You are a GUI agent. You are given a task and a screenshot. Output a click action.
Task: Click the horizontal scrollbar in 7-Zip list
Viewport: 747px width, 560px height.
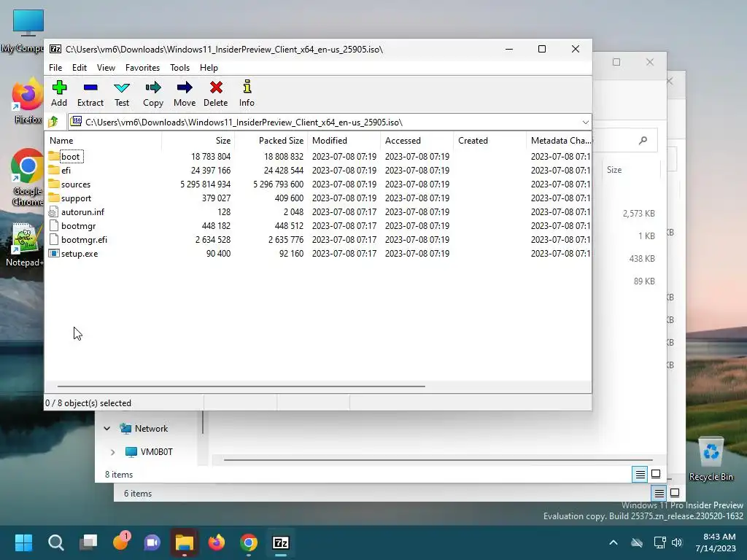[x=241, y=386]
